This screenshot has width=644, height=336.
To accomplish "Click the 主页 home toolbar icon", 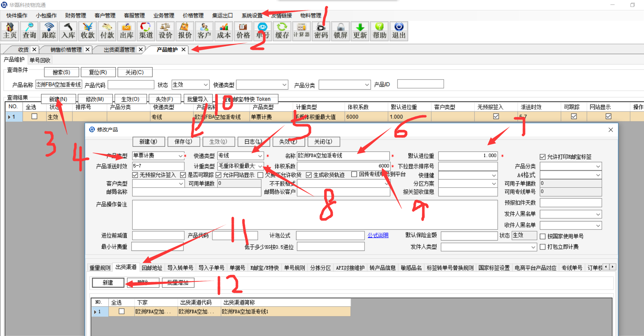I will click(x=10, y=31).
